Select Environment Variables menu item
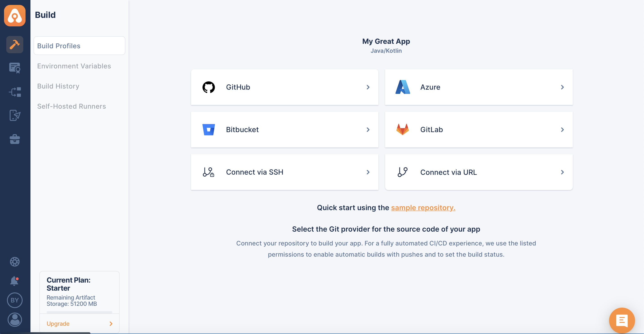644x334 pixels. [74, 66]
